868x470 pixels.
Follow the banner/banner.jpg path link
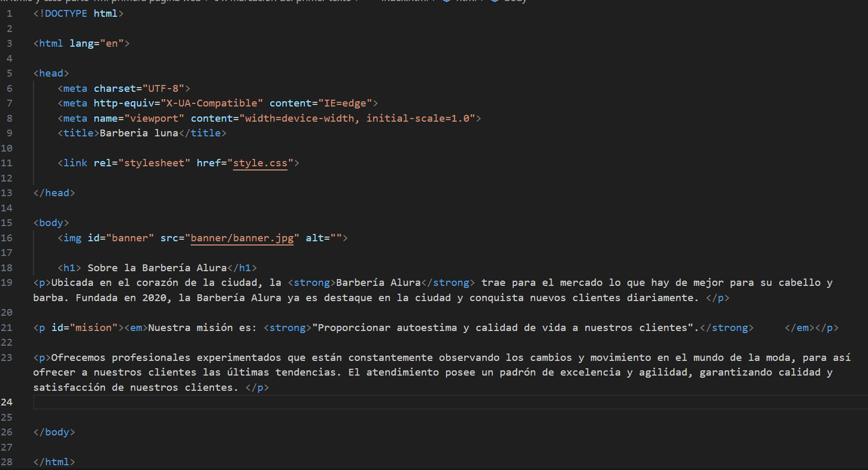[x=242, y=238]
